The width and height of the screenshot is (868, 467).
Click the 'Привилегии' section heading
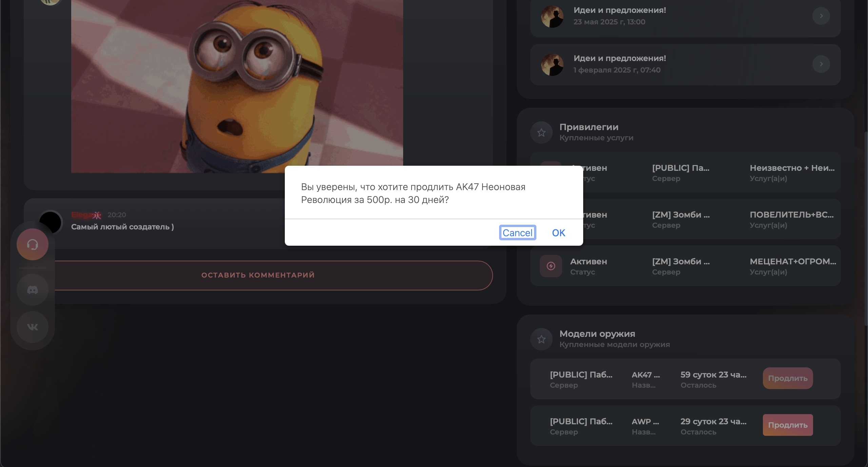click(x=589, y=127)
